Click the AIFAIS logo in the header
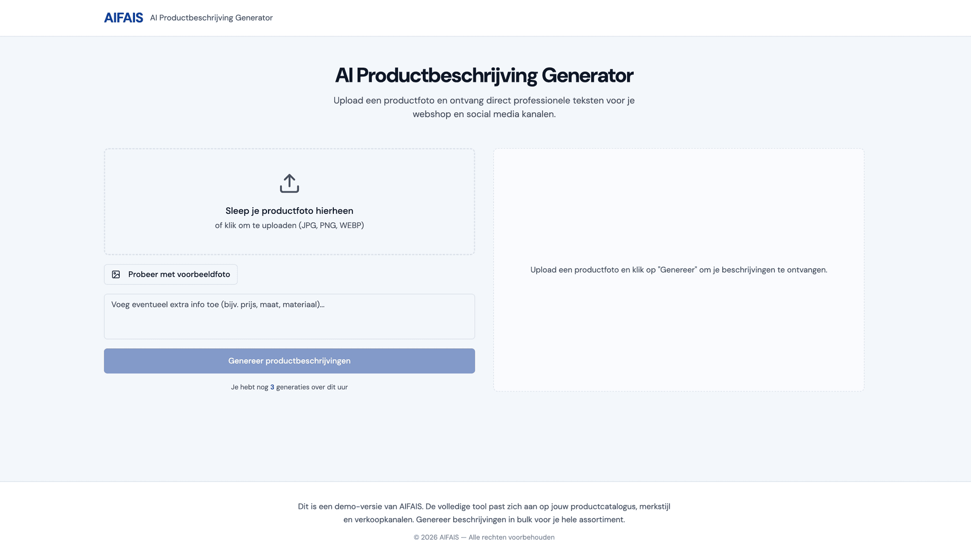Viewport: 971px width, 560px height. 123,18
